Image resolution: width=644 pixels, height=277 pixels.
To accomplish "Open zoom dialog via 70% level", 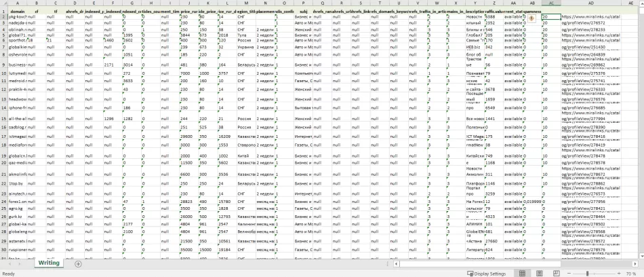I will (x=633, y=273).
